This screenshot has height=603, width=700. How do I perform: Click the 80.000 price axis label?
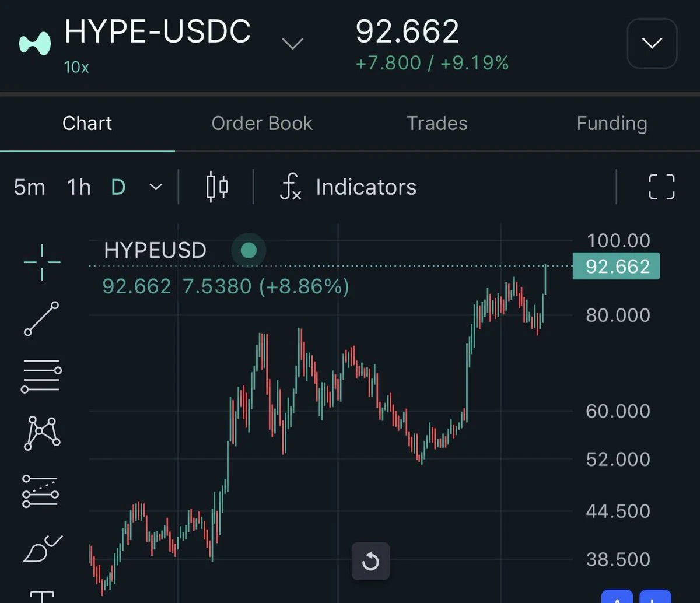618,315
